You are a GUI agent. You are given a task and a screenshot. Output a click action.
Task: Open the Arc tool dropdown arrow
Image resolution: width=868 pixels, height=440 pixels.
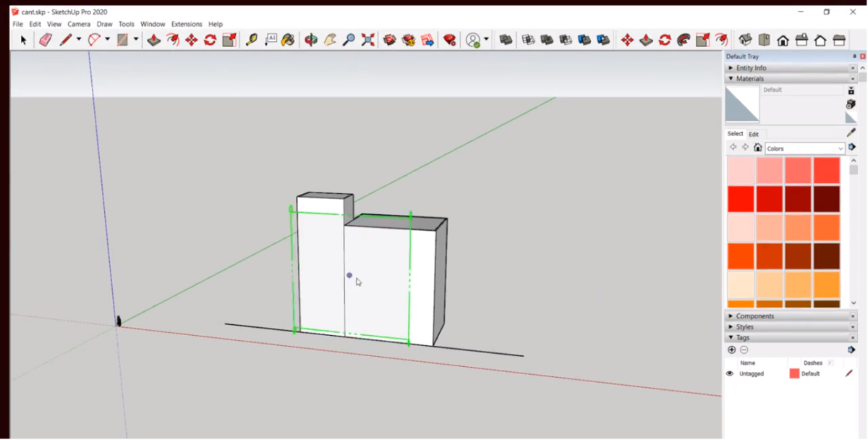tap(107, 41)
